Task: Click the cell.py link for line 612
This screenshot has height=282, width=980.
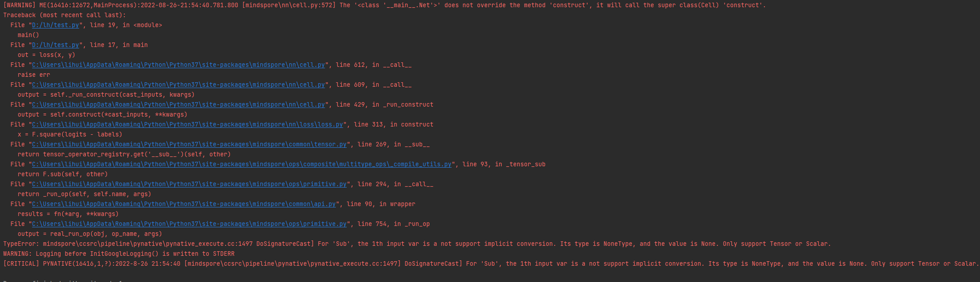Action: coord(178,65)
